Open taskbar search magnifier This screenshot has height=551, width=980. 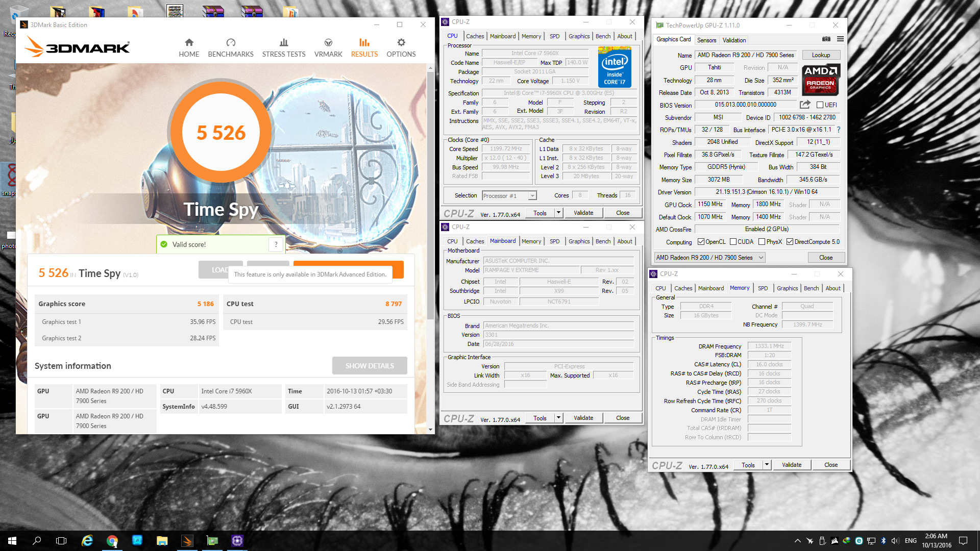click(37, 540)
